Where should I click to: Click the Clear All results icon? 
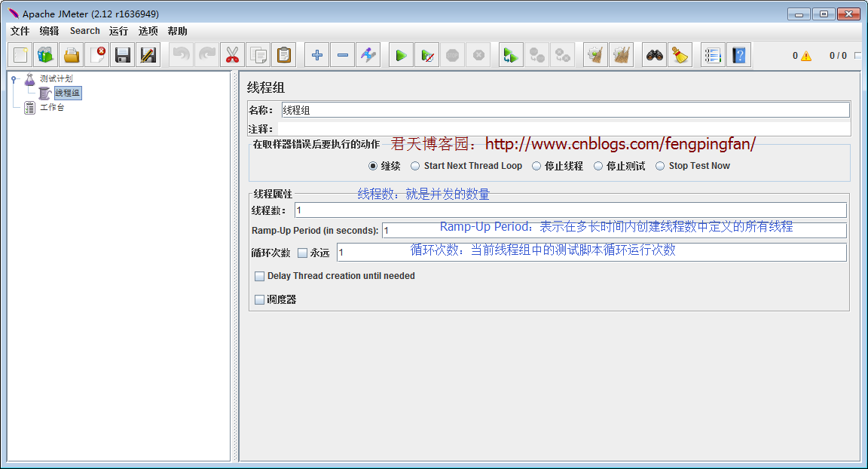click(621, 55)
